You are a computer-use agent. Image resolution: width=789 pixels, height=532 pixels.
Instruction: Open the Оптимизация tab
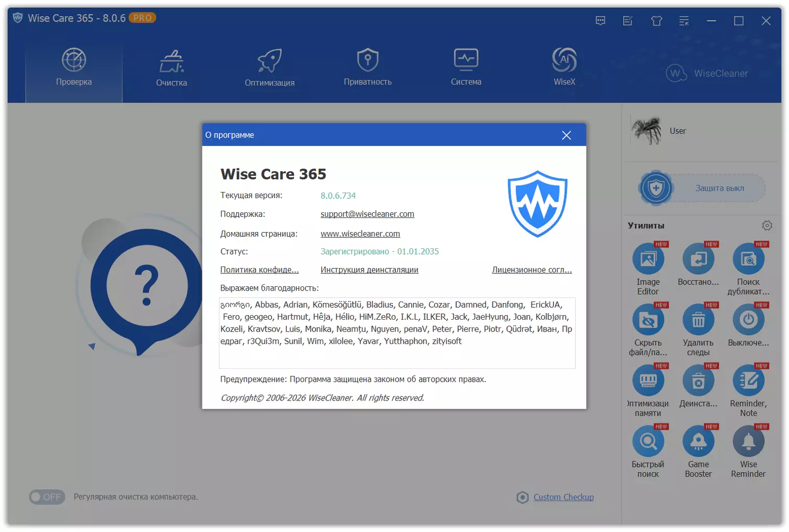point(270,67)
